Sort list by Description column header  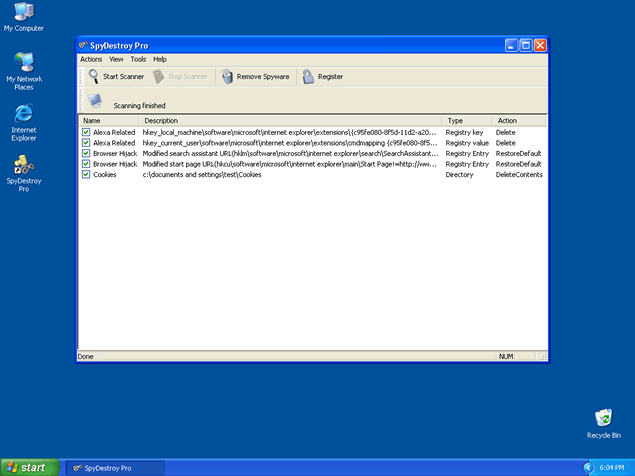click(x=290, y=120)
